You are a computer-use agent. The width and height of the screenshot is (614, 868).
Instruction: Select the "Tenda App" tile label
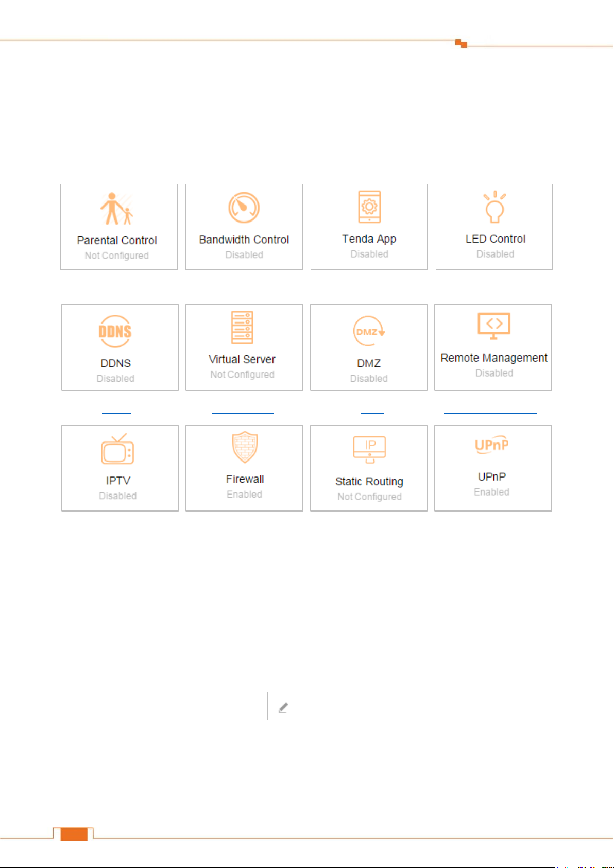(369, 239)
